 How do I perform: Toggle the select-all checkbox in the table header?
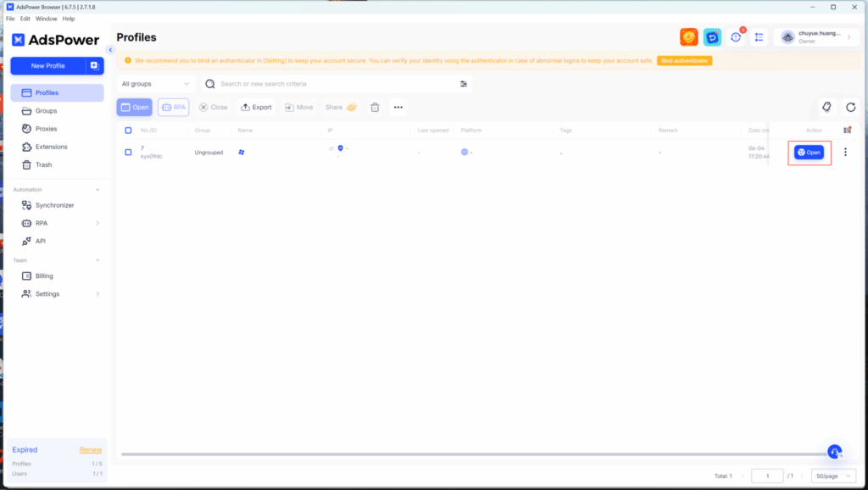pos(128,130)
